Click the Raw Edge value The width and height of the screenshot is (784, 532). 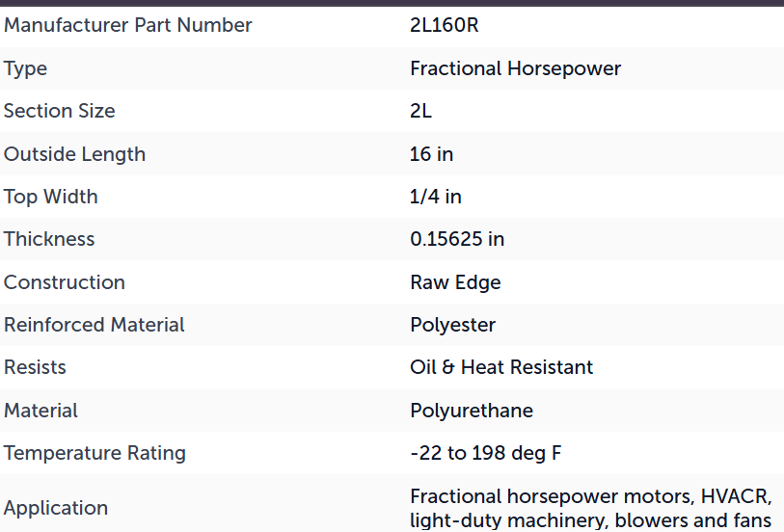coord(455,282)
